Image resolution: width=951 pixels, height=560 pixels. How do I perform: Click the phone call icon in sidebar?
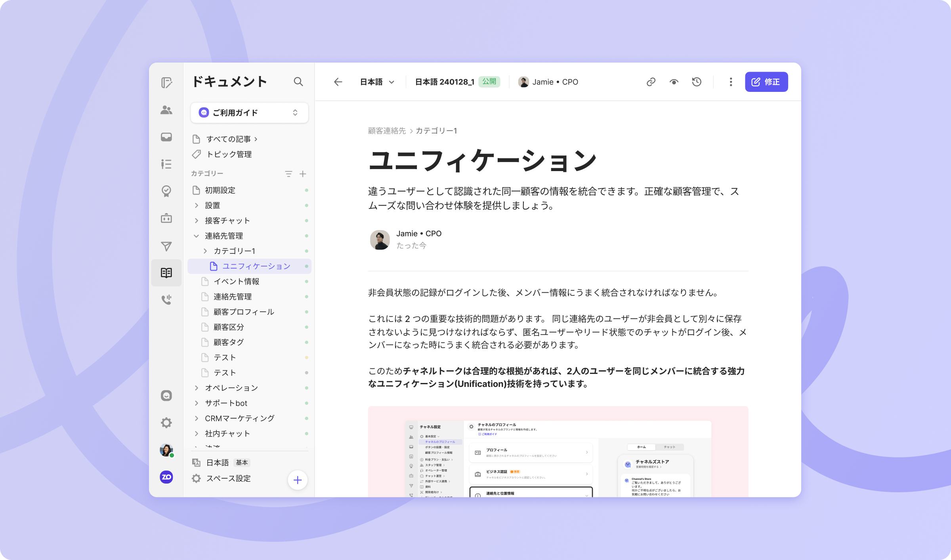tap(166, 299)
